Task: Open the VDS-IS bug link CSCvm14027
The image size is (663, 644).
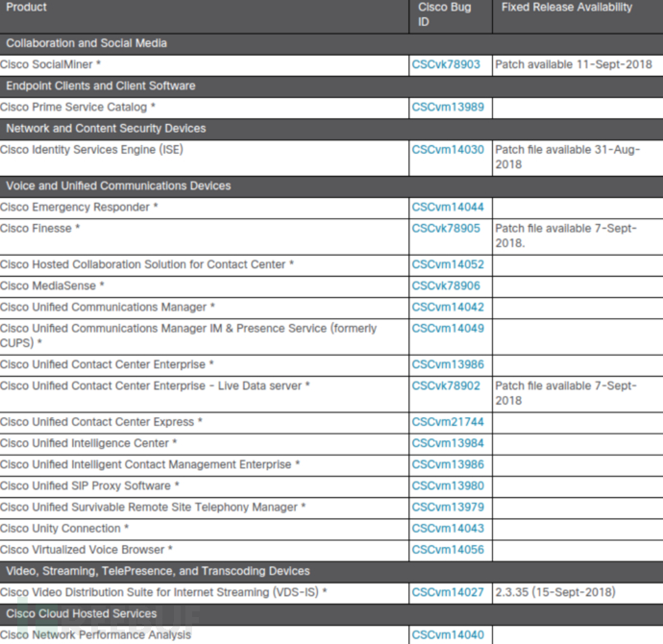Action: click(x=448, y=592)
